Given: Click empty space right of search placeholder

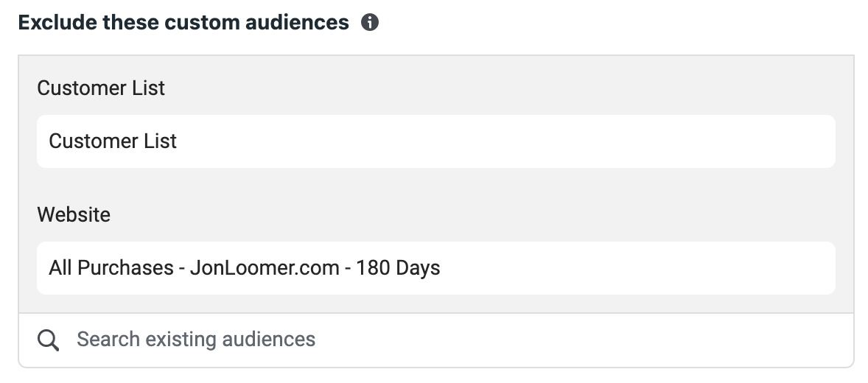Looking at the screenshot, I should coord(581,340).
